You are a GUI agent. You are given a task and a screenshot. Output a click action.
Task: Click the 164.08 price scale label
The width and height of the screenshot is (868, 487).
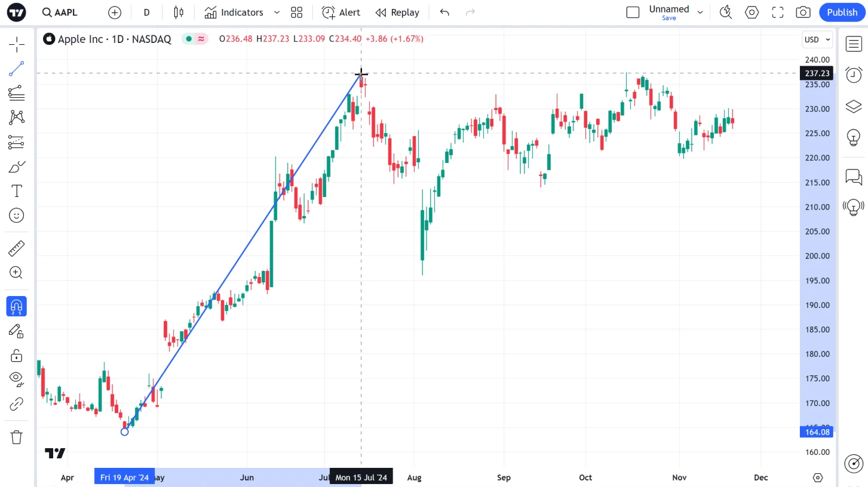817,432
